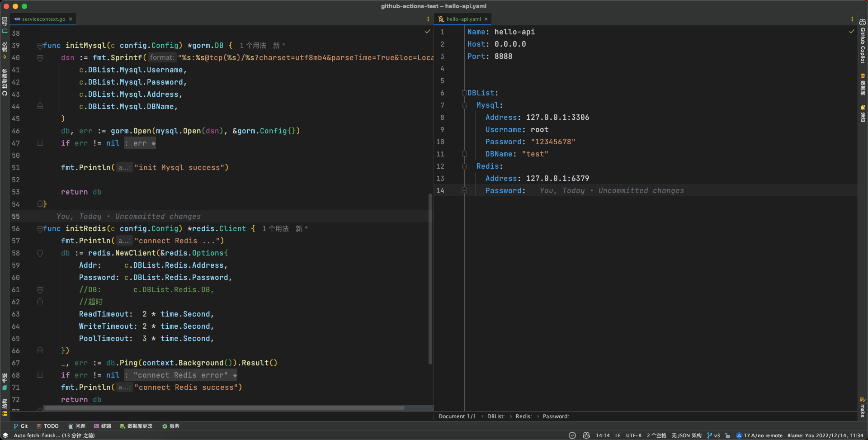The width and height of the screenshot is (868, 440).
Task: Open the UTF-8 encoding selector
Action: click(x=634, y=435)
